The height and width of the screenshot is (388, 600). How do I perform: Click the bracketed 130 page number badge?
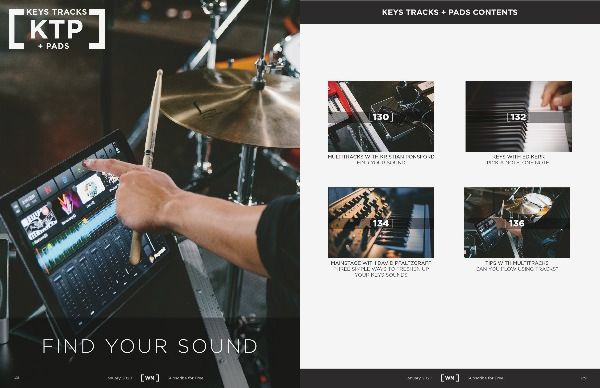coord(382,117)
